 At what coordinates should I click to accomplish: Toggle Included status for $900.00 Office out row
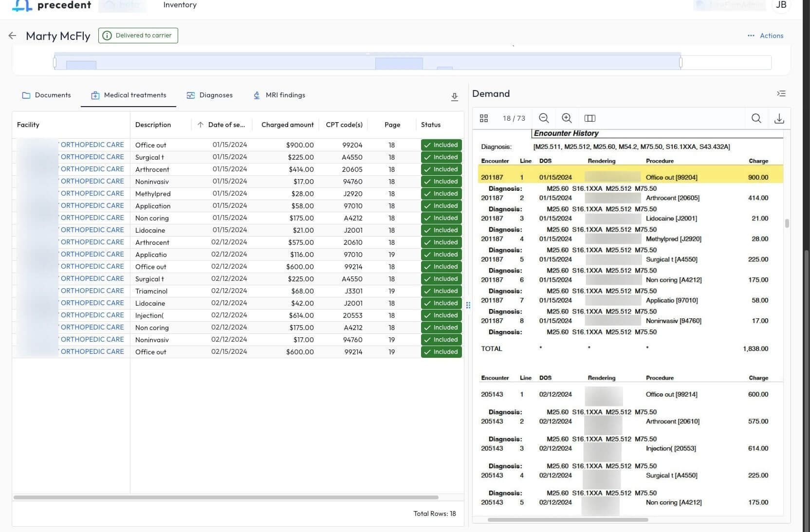[x=441, y=145]
